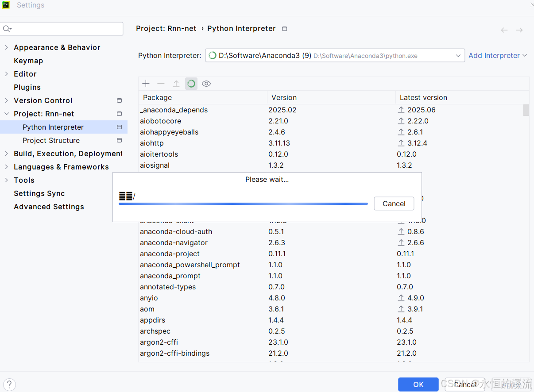
Task: Expand Languages & Frameworks section
Action: (6, 167)
